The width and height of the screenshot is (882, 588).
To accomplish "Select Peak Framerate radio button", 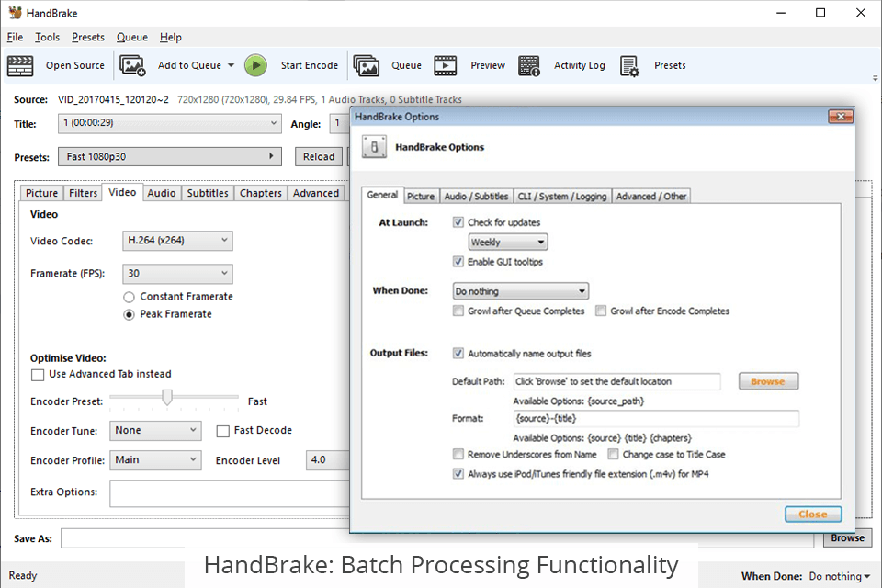I will [129, 314].
